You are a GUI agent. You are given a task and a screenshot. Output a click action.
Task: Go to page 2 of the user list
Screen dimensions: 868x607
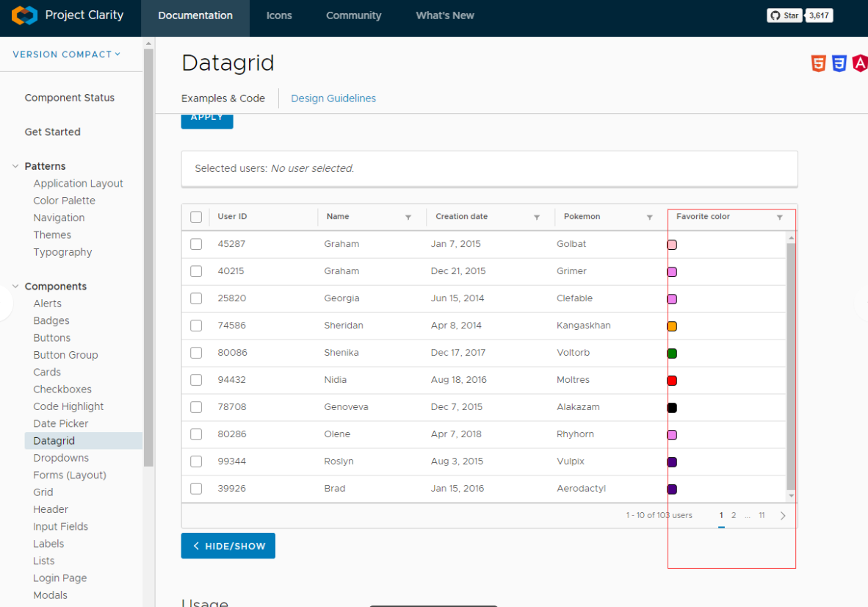[733, 516]
